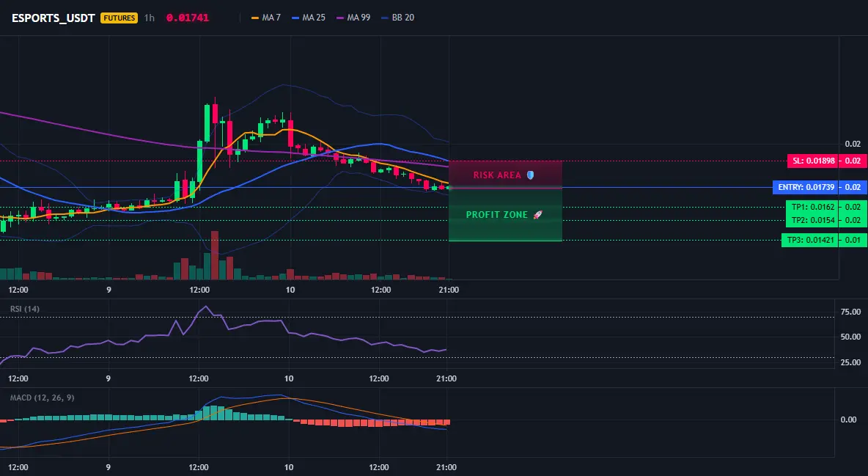
Task: Click the TP1: 0.0162 target label
Action: (812, 208)
